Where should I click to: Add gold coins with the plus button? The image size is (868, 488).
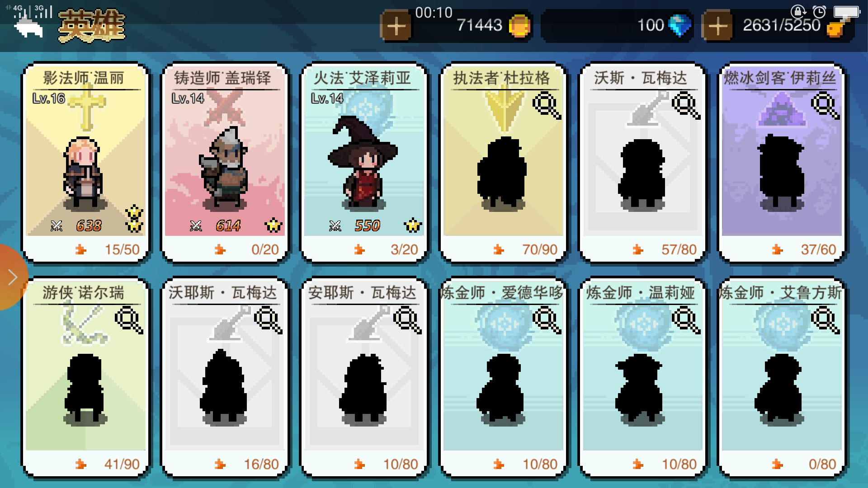[x=396, y=26]
